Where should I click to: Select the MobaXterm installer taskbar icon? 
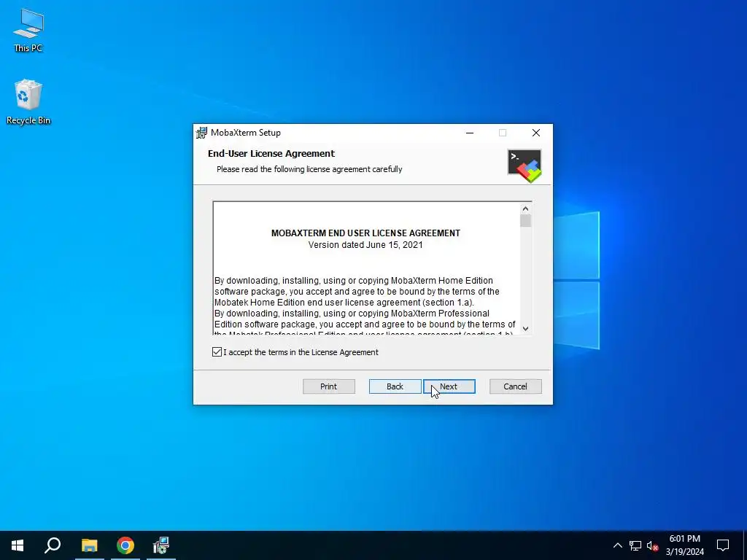(x=161, y=545)
